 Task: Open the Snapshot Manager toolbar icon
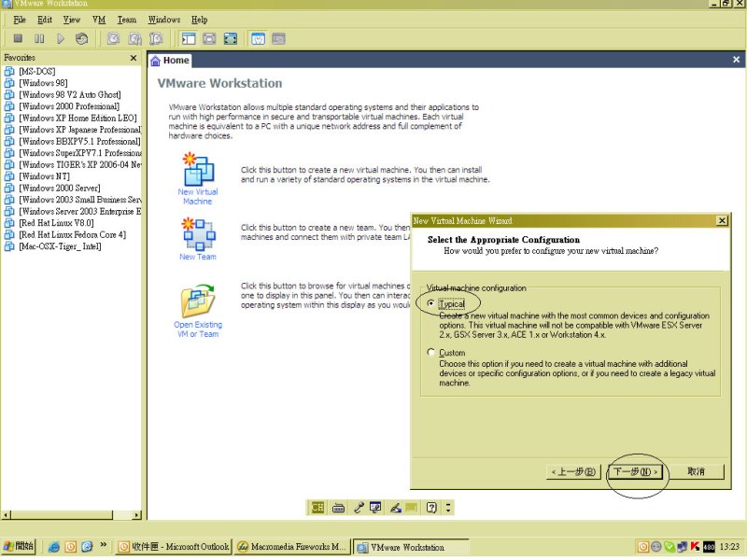pyautogui.click(x=156, y=38)
